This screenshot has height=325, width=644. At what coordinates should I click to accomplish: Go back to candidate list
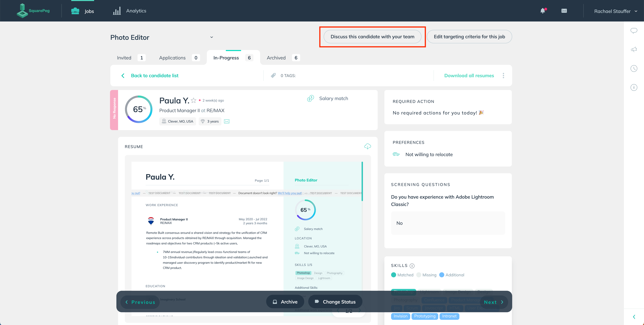click(x=150, y=76)
